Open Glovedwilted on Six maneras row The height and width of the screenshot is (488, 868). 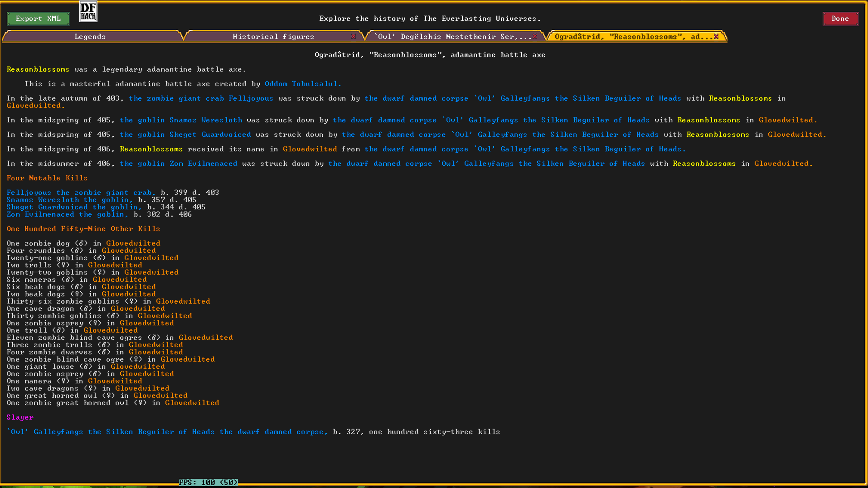[120, 280]
